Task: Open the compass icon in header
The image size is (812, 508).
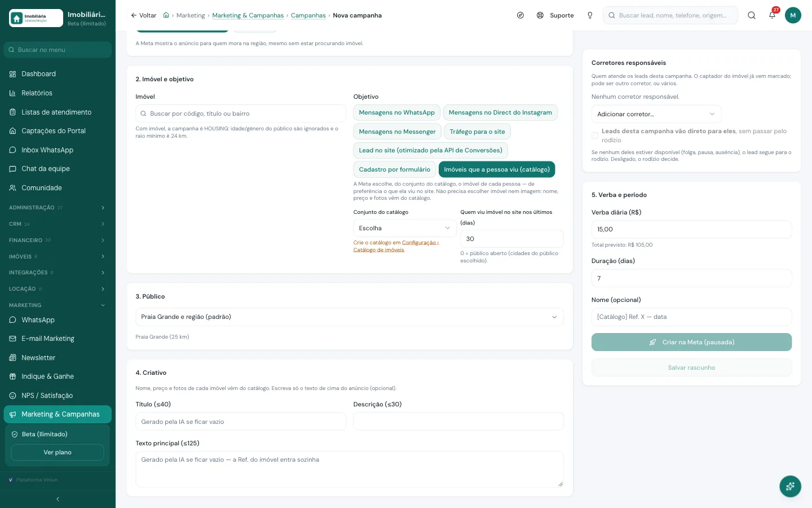Action: pyautogui.click(x=520, y=15)
